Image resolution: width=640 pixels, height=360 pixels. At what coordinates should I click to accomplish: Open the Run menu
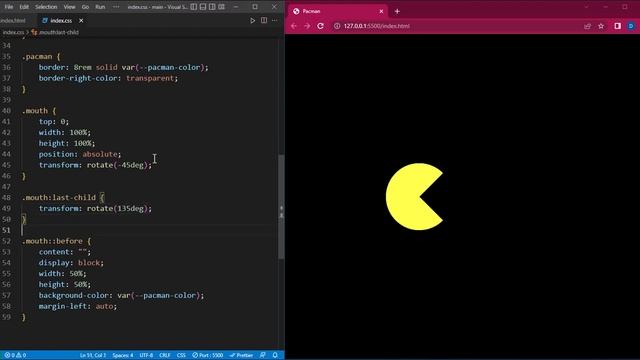100,7
